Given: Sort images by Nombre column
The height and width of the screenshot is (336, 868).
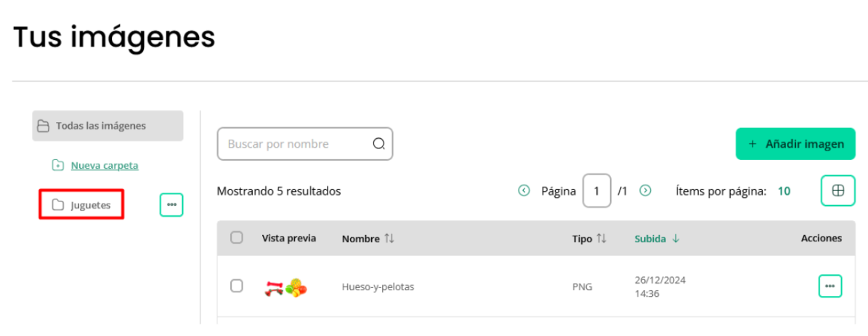Looking at the screenshot, I should coord(368,239).
